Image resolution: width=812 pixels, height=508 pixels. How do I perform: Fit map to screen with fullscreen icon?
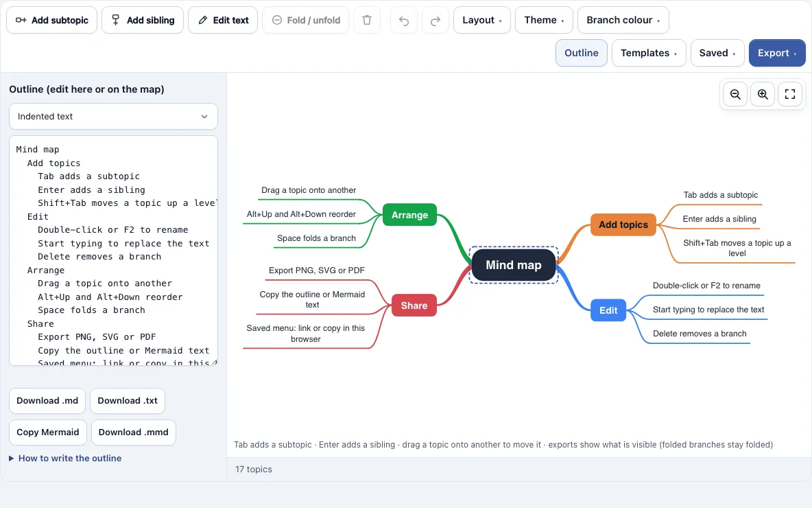(790, 94)
